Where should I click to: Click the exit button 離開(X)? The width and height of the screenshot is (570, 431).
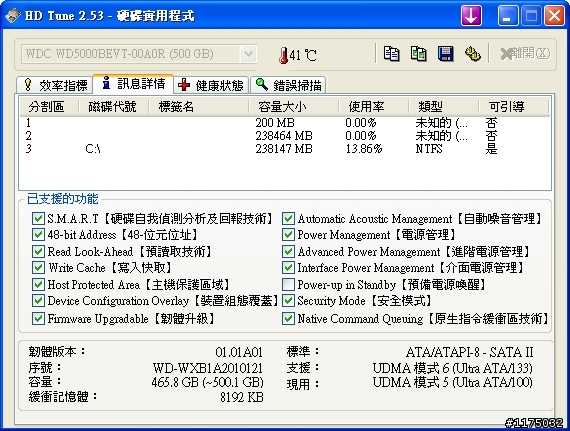525,54
